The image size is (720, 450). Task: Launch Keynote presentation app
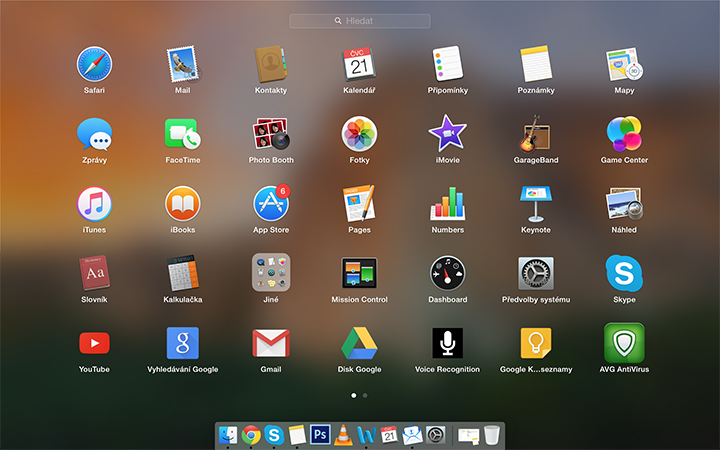(535, 203)
